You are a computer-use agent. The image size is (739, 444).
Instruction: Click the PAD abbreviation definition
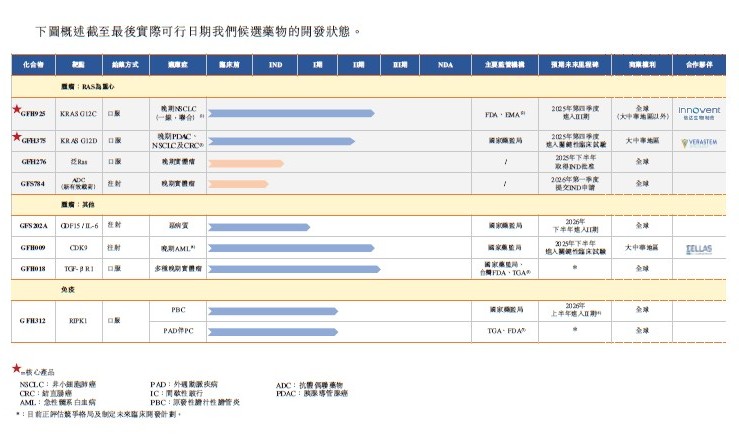coord(184,385)
